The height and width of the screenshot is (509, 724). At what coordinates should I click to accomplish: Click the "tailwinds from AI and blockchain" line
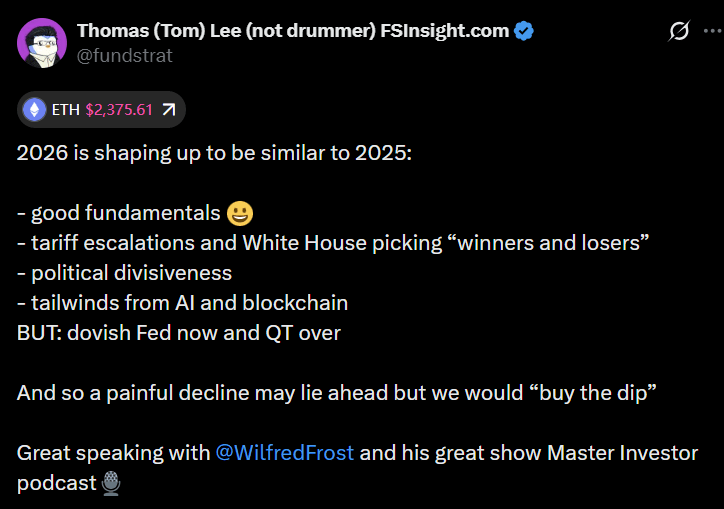pyautogui.click(x=182, y=303)
